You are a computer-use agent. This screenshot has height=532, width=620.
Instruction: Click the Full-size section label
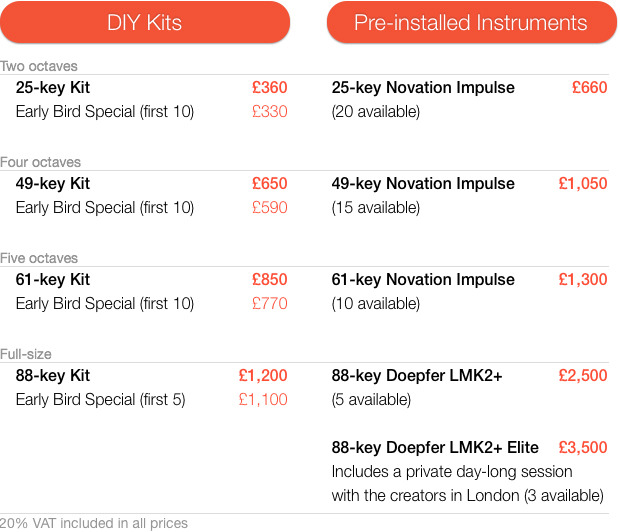(26, 354)
